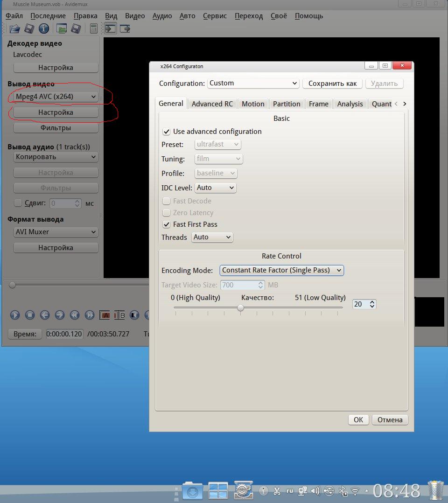Click the quality value spinbox showing 20
The height and width of the screenshot is (503, 448).
(360, 304)
